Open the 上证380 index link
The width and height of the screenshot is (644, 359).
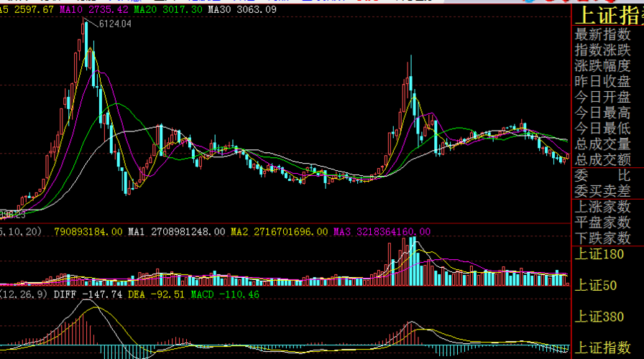point(599,317)
